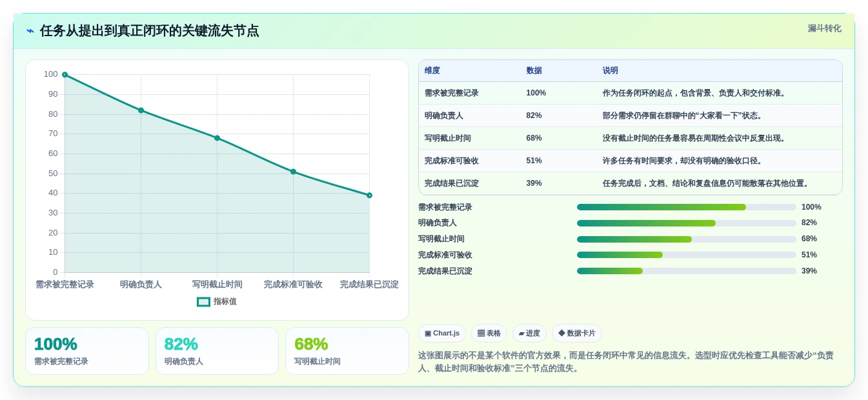Click the 写明截止时间 progress bar

pos(687,239)
